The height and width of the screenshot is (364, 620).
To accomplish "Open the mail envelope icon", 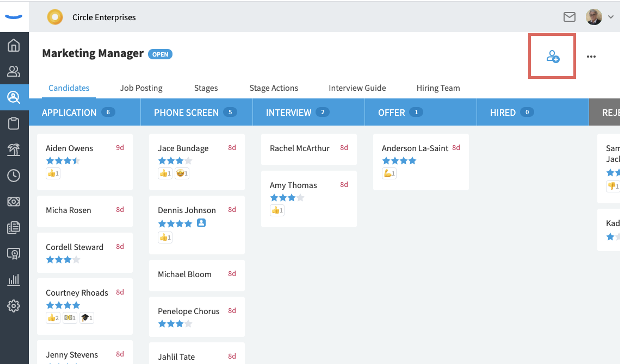I will [569, 17].
